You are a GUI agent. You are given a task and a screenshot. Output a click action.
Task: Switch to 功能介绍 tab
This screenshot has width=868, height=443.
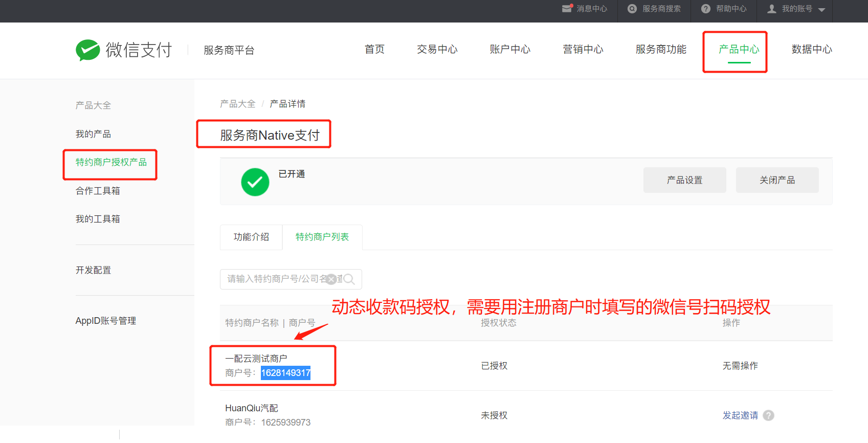pos(251,237)
